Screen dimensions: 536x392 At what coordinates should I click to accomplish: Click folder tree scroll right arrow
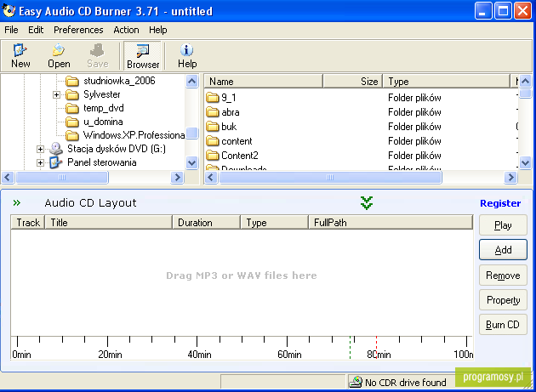[177, 178]
